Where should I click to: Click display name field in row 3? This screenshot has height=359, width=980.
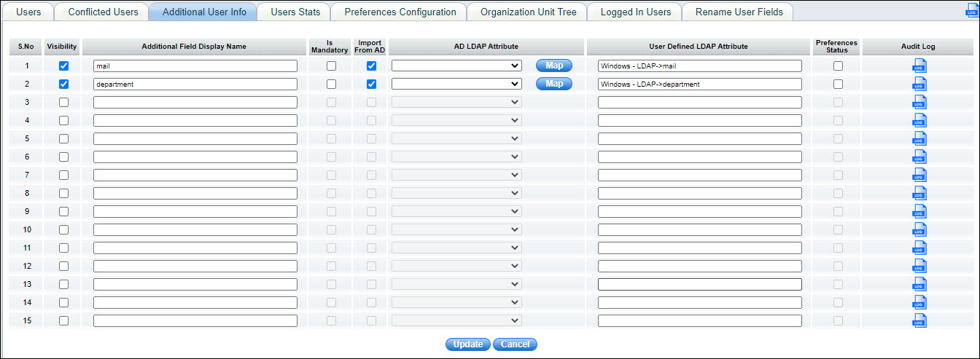195,102
